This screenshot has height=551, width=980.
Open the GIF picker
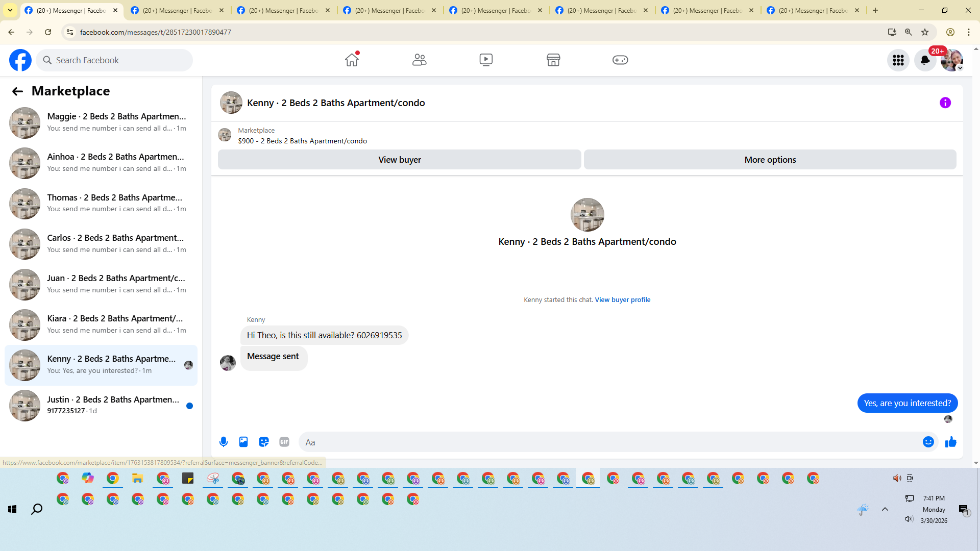tap(284, 442)
